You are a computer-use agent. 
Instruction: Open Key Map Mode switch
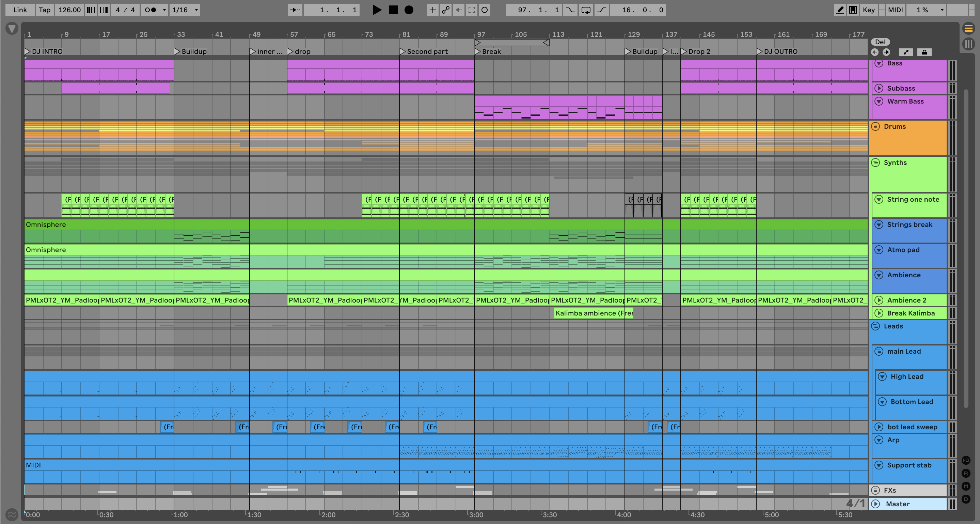869,10
